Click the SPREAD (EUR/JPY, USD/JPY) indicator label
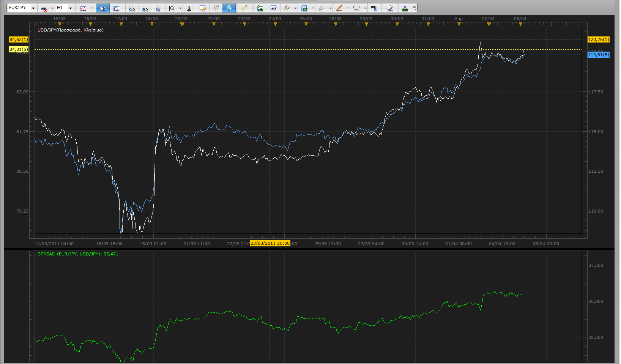The height and width of the screenshot is (364, 621). [78, 254]
